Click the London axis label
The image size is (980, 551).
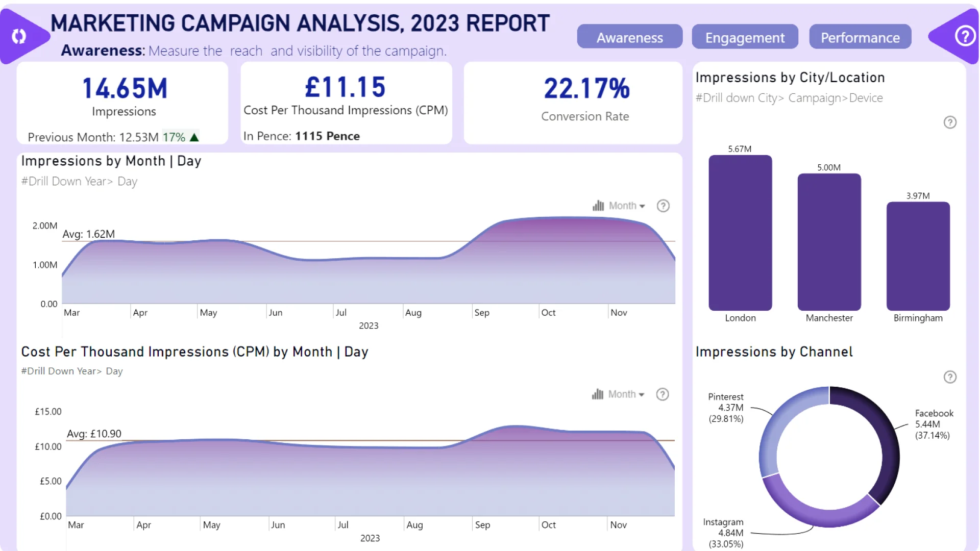[740, 318]
